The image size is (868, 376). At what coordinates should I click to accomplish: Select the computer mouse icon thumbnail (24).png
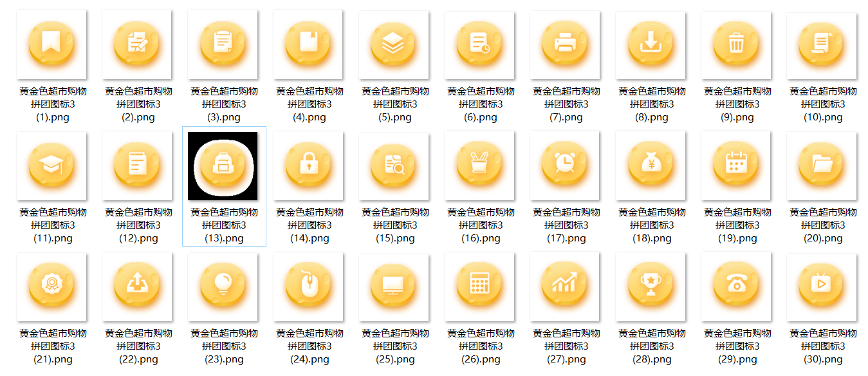[308, 287]
